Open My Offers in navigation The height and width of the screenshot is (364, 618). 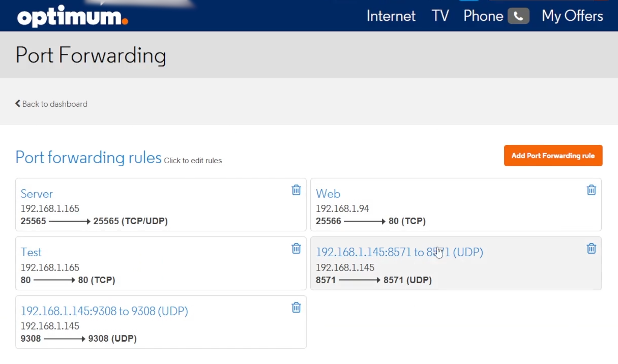point(572,16)
